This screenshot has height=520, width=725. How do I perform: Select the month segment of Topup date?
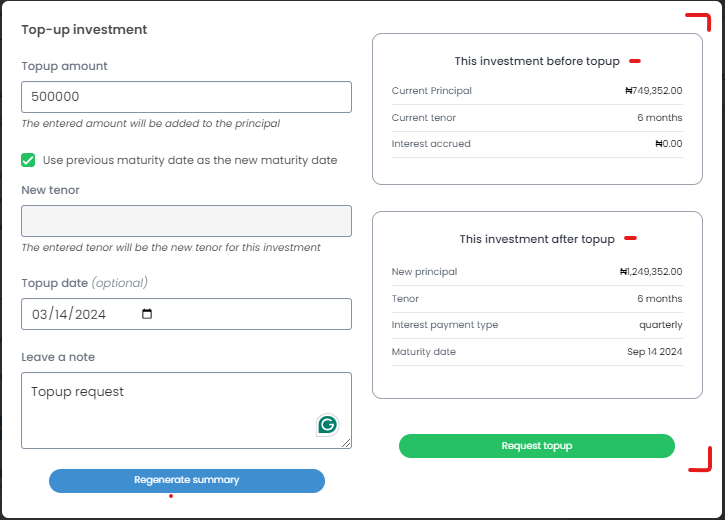(x=41, y=314)
